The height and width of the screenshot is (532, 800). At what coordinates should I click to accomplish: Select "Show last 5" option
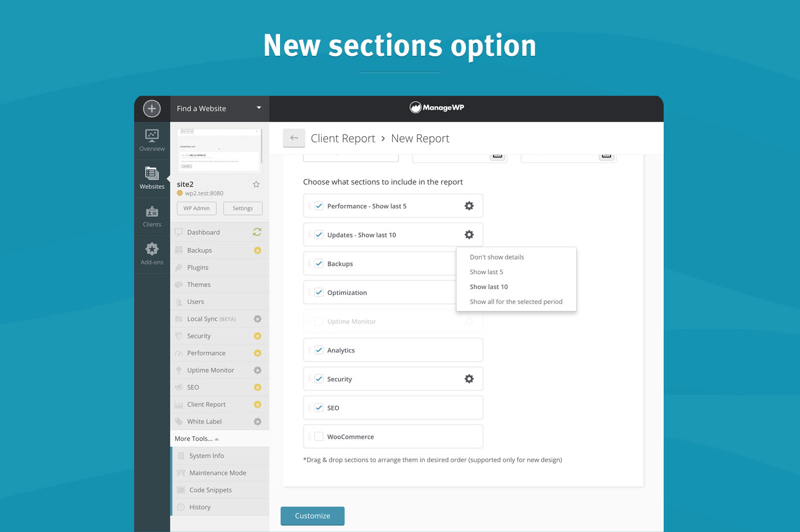tap(486, 272)
